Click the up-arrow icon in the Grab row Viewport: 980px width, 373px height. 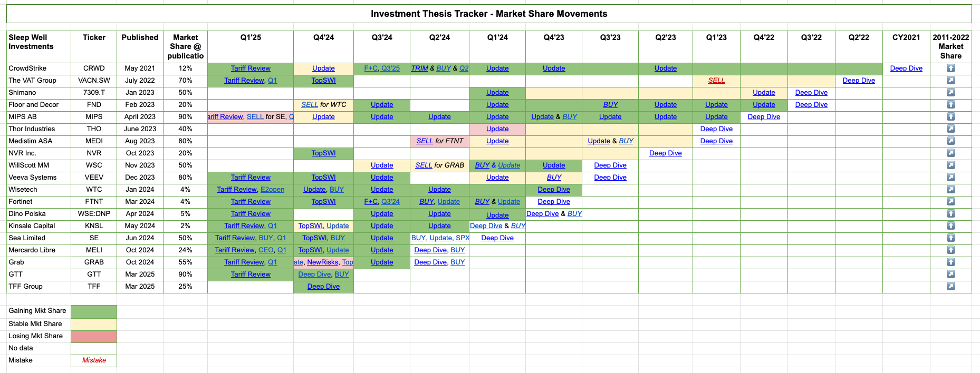tap(950, 262)
